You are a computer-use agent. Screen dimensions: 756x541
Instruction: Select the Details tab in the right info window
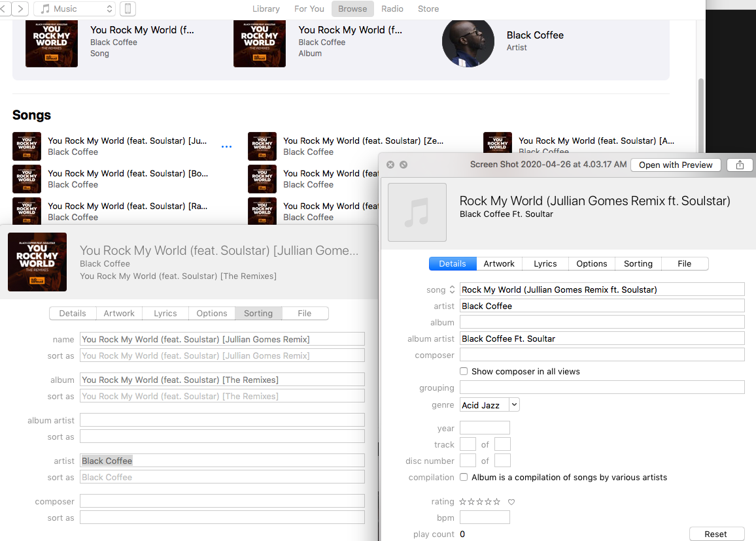[453, 263]
